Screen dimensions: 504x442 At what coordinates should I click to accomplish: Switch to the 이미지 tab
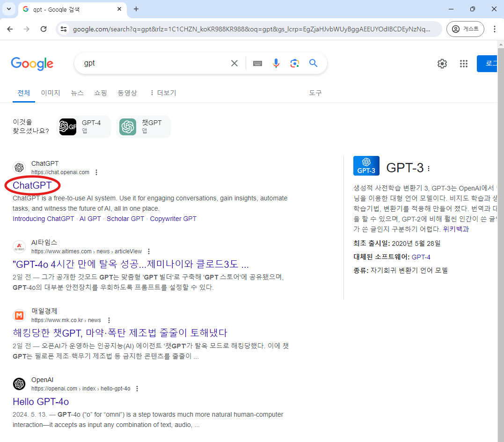51,93
